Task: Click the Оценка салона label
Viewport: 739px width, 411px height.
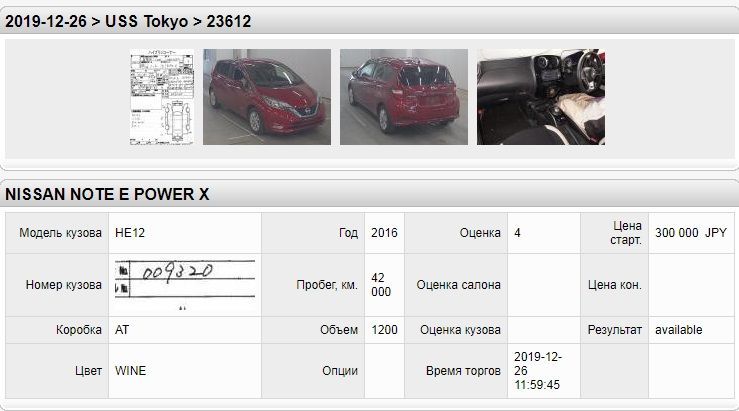Action: (x=458, y=285)
